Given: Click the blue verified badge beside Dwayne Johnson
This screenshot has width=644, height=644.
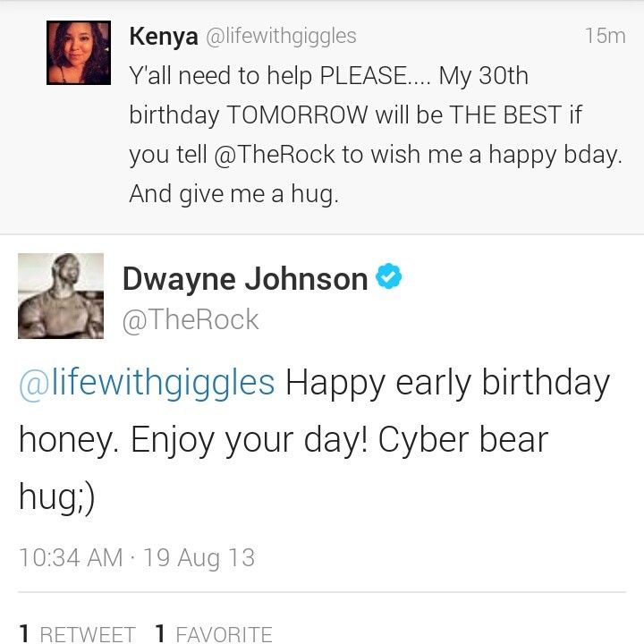Looking at the screenshot, I should pos(388,276).
